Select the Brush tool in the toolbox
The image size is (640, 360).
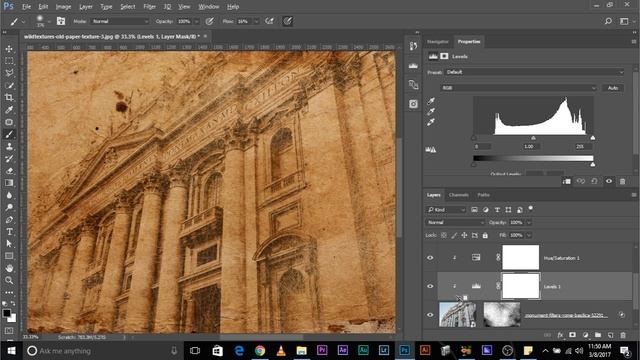click(9, 134)
